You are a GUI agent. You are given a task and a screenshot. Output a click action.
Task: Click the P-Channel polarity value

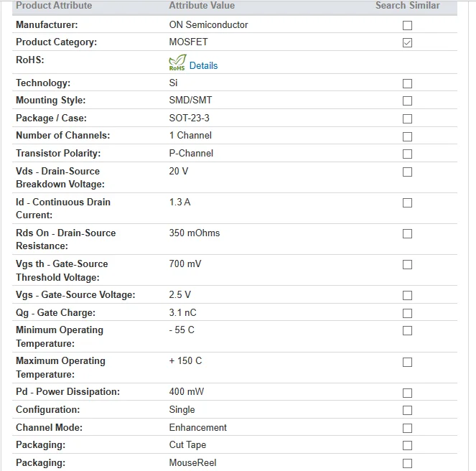(x=191, y=153)
